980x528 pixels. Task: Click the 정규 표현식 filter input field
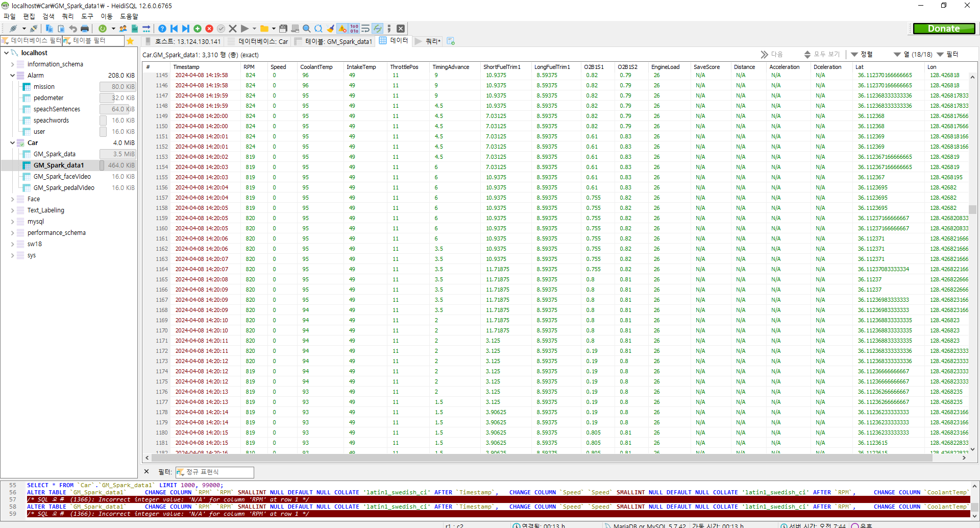pos(214,472)
